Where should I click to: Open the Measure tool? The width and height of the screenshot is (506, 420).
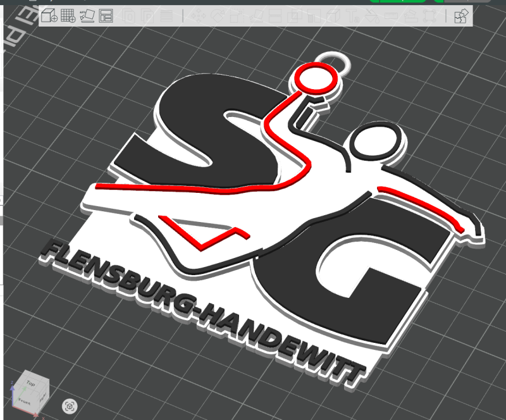392,16
